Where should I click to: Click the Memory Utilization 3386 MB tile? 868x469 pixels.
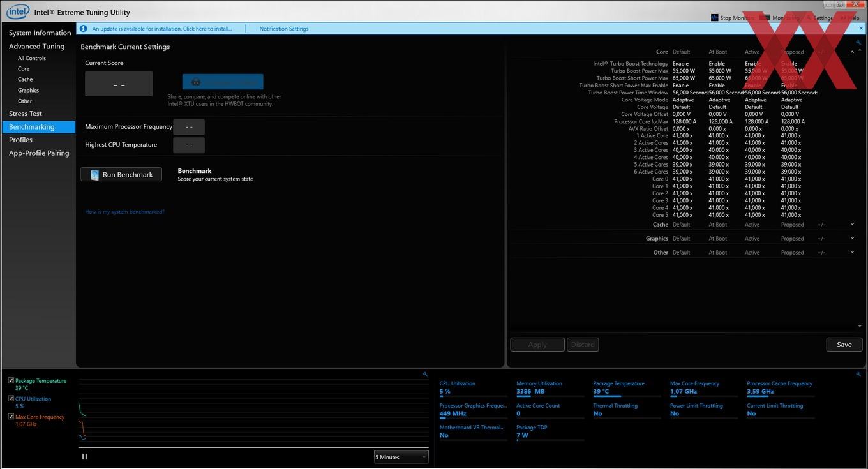click(x=550, y=388)
